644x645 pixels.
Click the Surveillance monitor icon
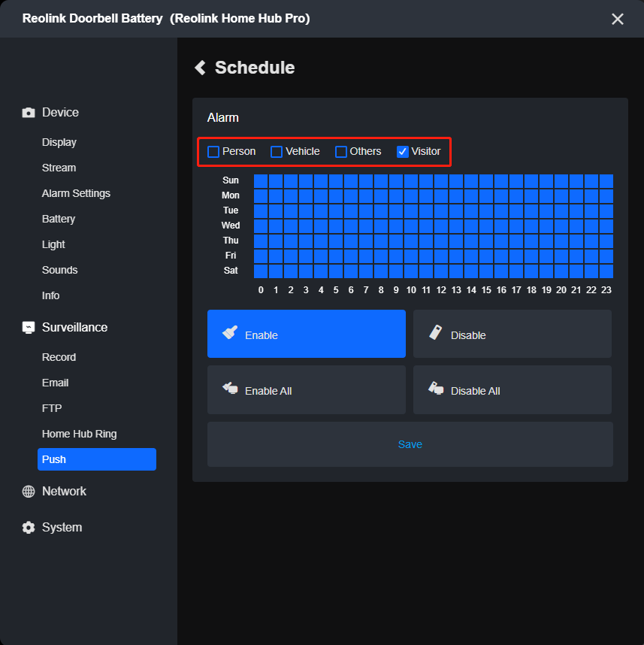pyautogui.click(x=29, y=328)
